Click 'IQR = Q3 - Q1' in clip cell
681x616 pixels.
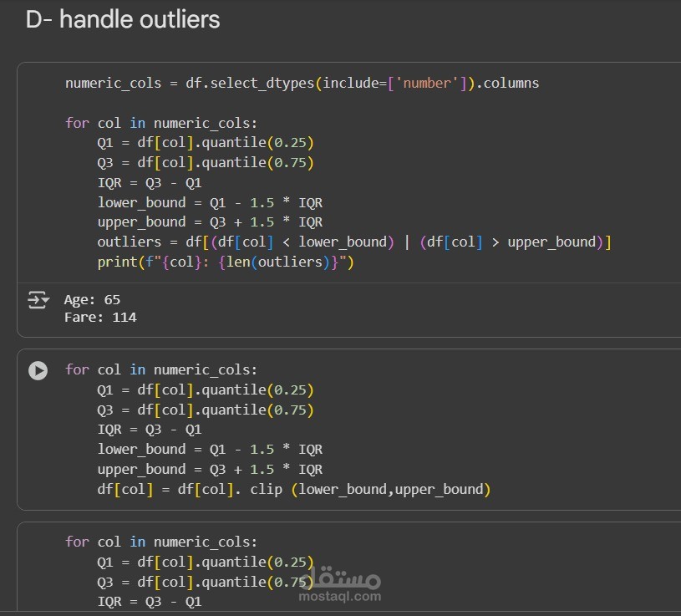click(x=150, y=430)
